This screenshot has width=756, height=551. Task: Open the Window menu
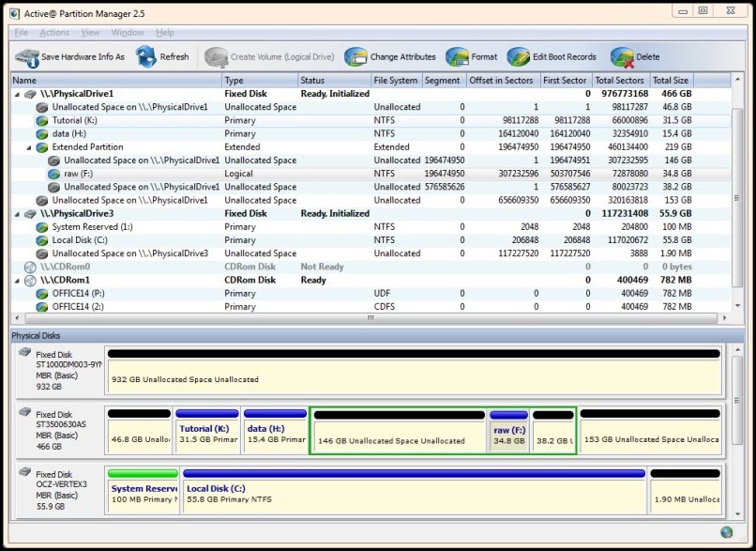tap(128, 32)
